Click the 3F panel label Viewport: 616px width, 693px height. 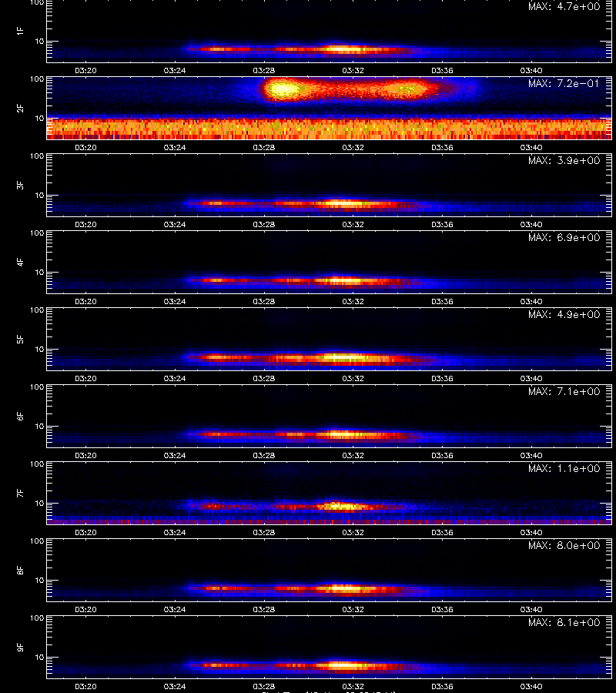pyautogui.click(x=20, y=185)
